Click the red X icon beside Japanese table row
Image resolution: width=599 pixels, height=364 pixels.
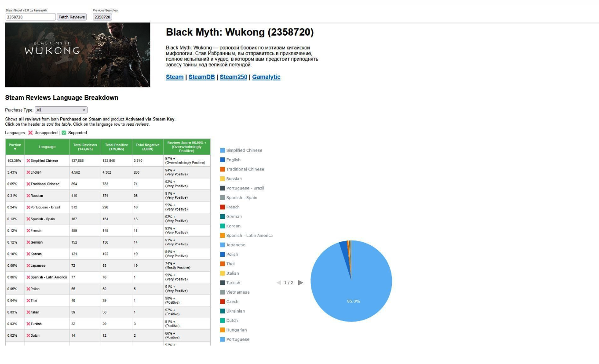point(28,266)
